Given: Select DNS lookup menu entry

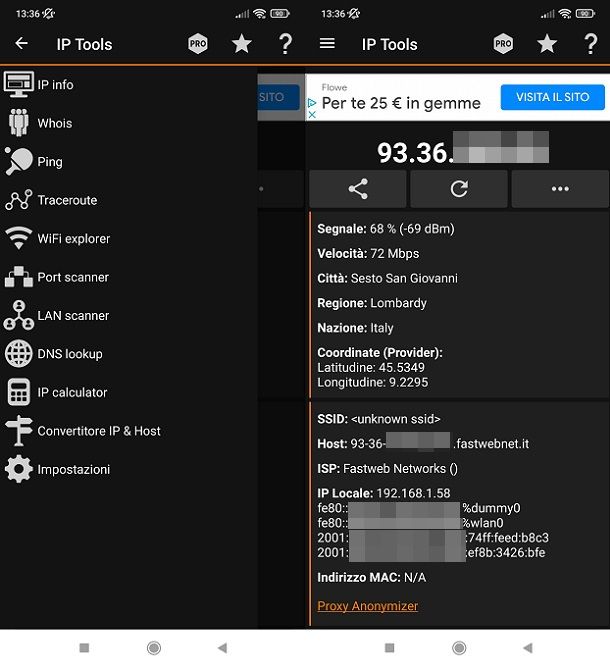Looking at the screenshot, I should click(x=70, y=354).
